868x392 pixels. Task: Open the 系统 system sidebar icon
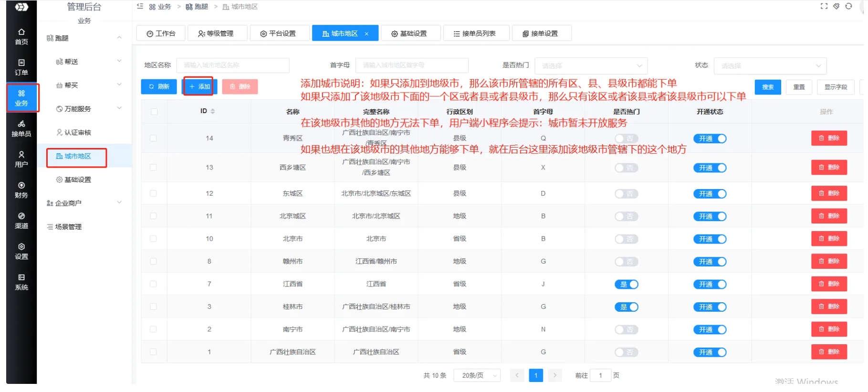click(21, 282)
